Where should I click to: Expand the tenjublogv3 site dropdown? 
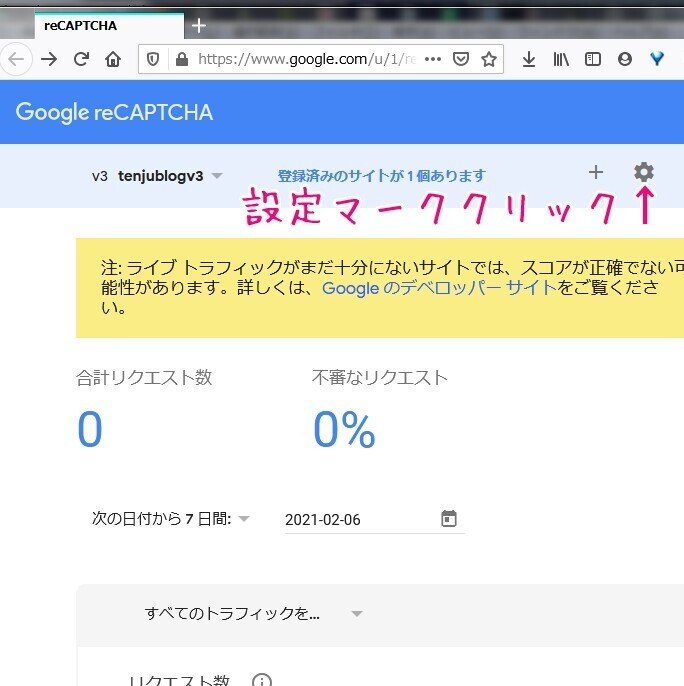[x=158, y=176]
